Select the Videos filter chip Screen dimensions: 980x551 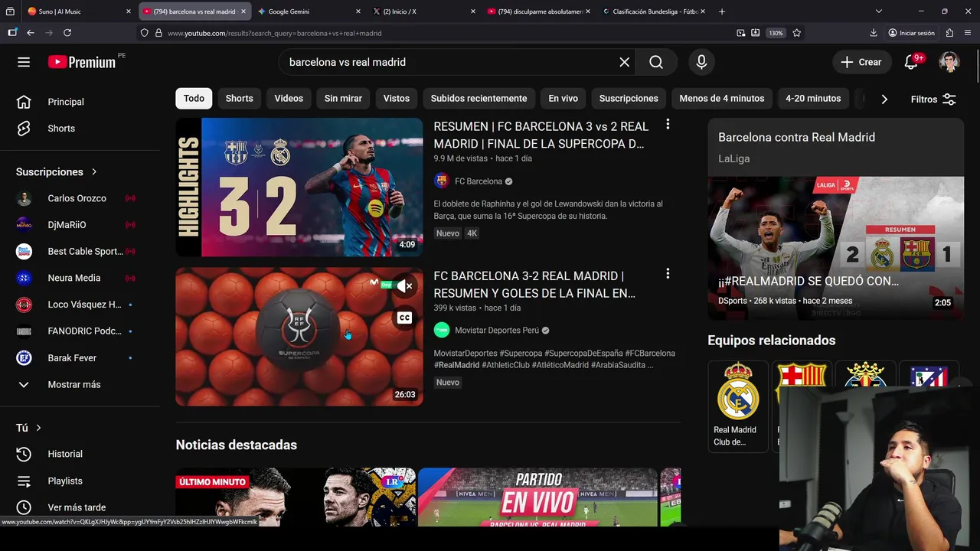(x=289, y=98)
